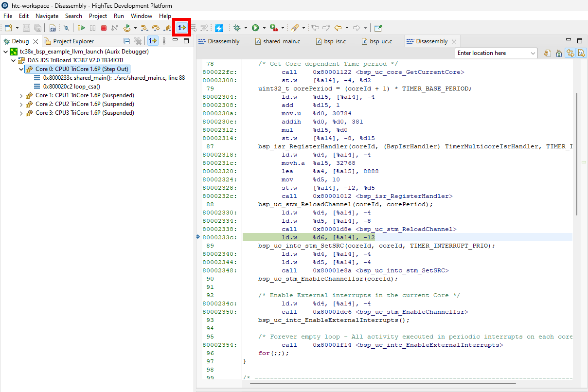The width and height of the screenshot is (588, 392).
Task: Select the Core 3: CPU3 TriCore thread
Action: [84, 113]
